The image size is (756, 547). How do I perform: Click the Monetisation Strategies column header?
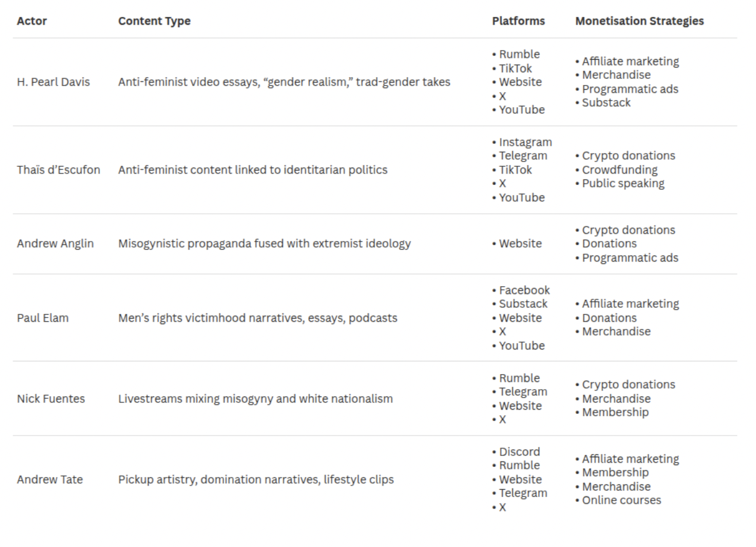(x=639, y=21)
